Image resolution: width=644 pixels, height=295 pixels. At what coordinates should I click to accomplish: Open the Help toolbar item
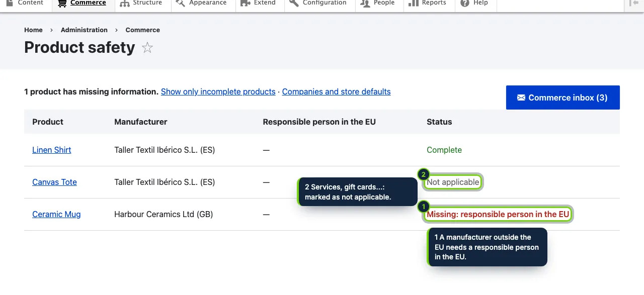[x=475, y=3]
